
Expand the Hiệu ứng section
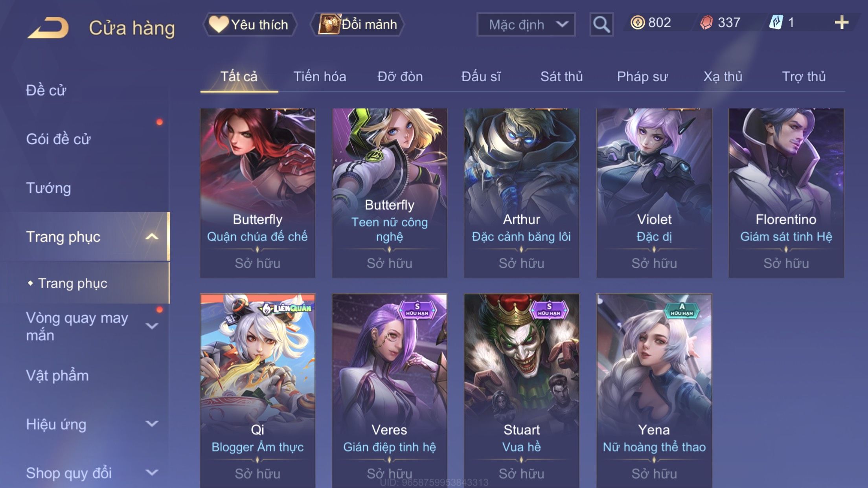(152, 424)
